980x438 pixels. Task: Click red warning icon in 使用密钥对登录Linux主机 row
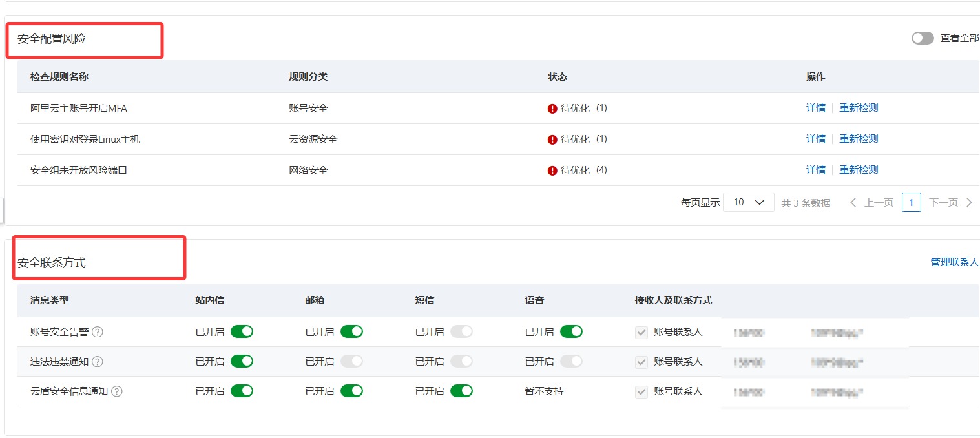pos(552,140)
